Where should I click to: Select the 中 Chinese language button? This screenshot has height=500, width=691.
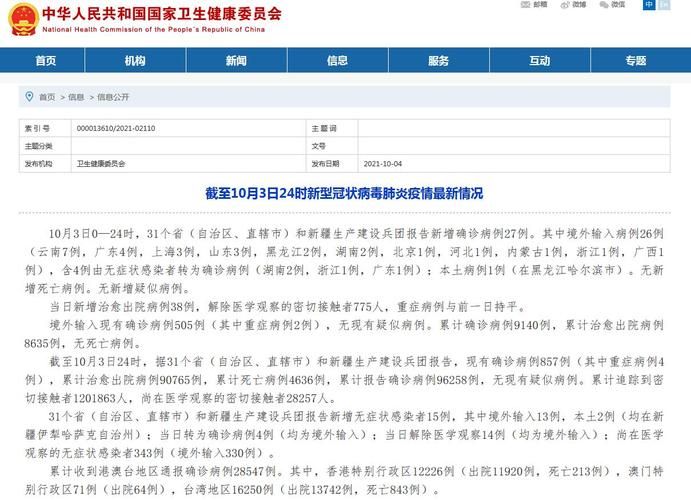649,5
